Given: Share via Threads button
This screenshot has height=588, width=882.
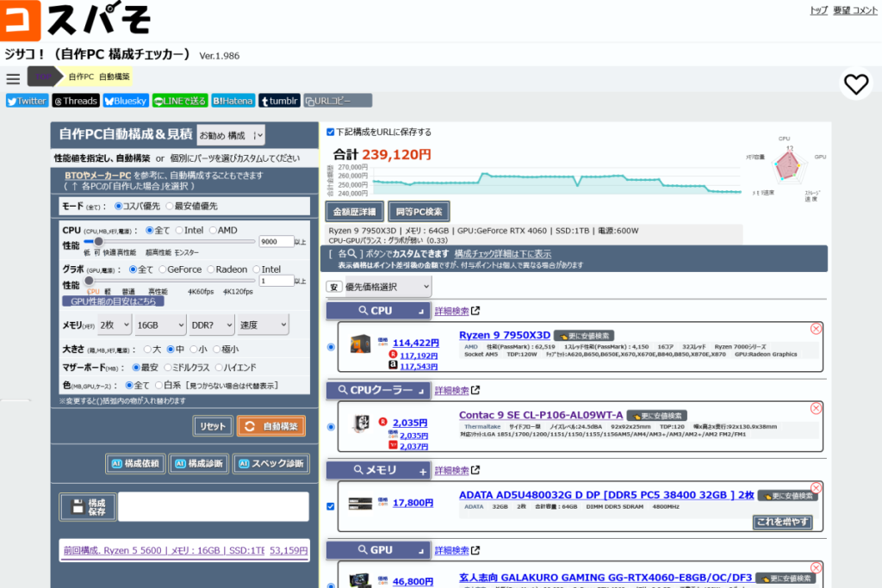Looking at the screenshot, I should [x=76, y=101].
